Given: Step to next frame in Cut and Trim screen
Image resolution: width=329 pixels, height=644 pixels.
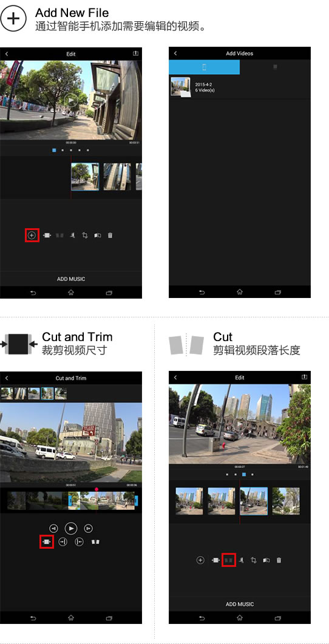Looking at the screenshot, I should [88, 528].
